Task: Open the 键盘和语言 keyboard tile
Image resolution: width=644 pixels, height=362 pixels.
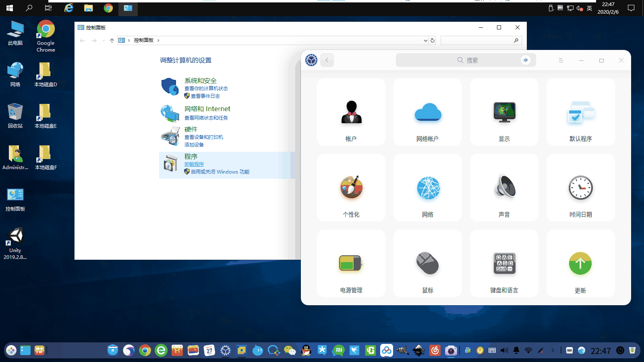Action: tap(504, 263)
